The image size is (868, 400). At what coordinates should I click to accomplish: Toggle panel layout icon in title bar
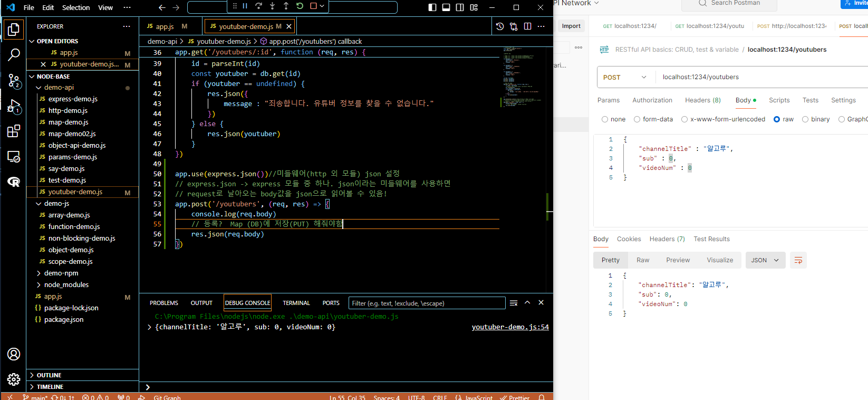click(x=446, y=7)
